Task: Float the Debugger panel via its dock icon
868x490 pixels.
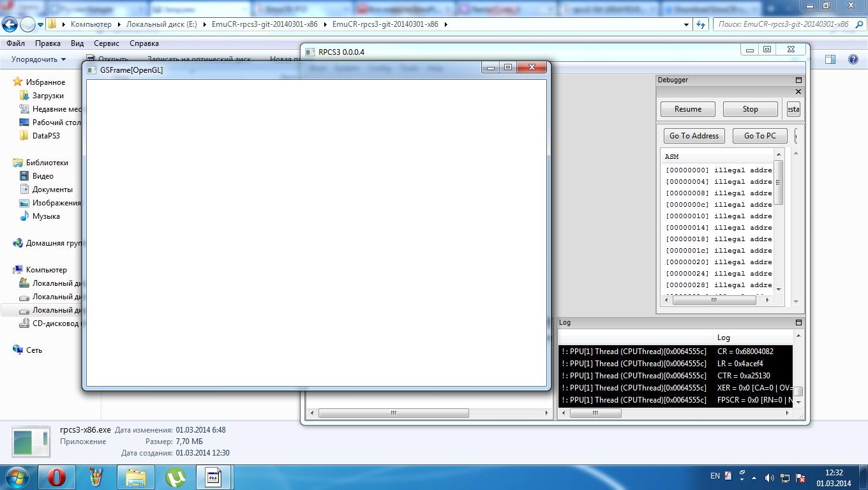Action: point(798,80)
